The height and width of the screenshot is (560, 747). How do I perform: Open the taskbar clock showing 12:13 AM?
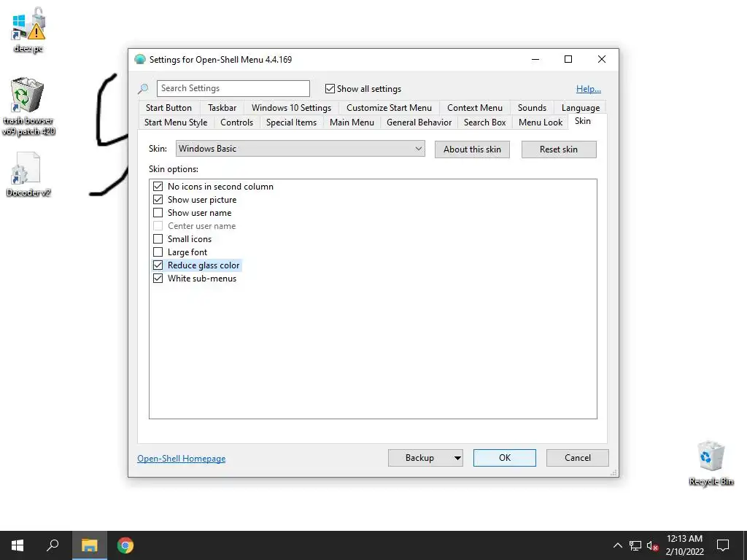point(684,545)
